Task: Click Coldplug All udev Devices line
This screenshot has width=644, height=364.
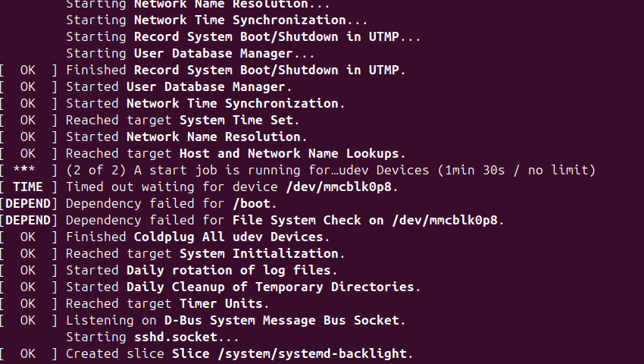Action: coord(198,237)
